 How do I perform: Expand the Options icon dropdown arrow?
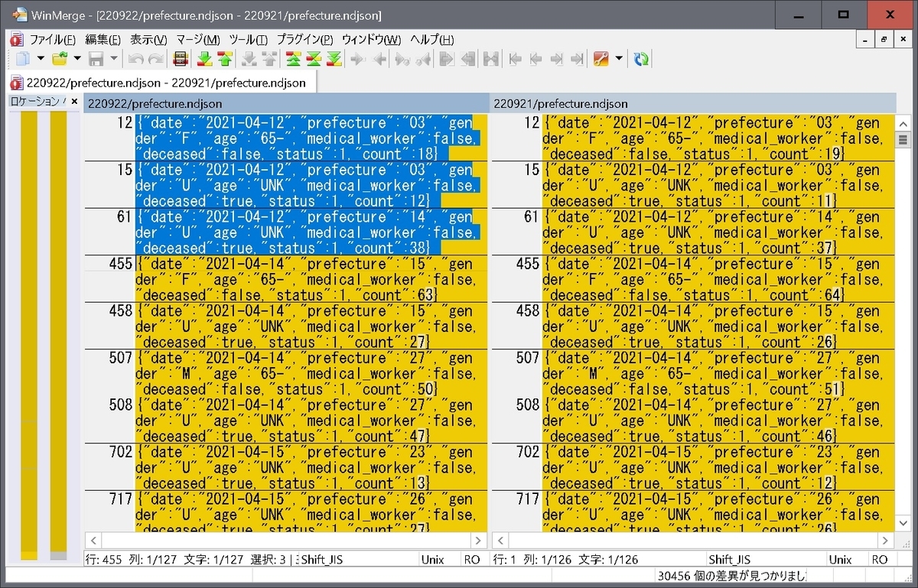(619, 59)
